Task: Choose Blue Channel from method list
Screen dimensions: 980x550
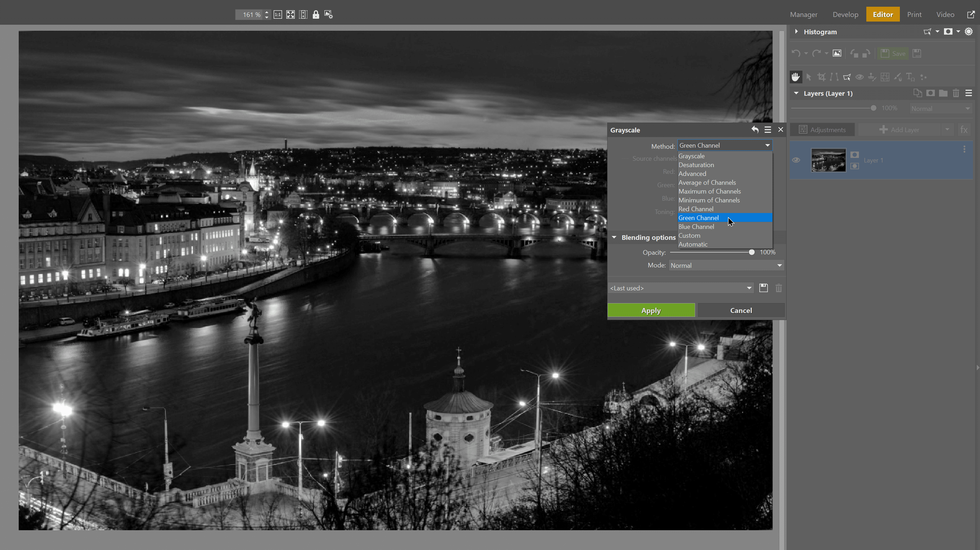Action: pos(725,226)
